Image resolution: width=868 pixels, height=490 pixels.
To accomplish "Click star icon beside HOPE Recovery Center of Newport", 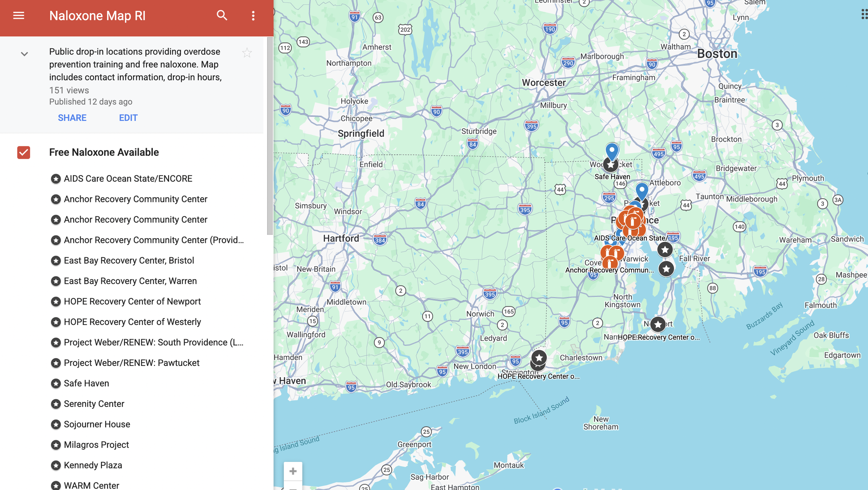I will (56, 302).
